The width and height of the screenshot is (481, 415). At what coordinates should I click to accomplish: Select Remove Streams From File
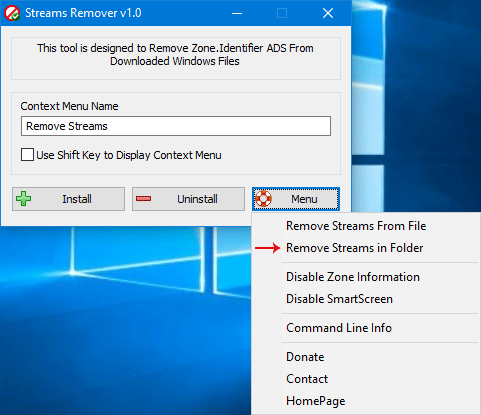click(356, 226)
